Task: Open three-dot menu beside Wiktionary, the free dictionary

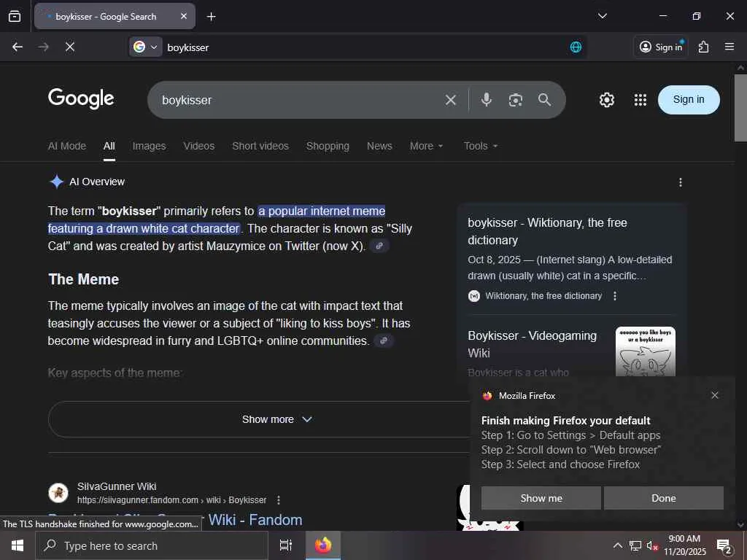Action: [614, 296]
